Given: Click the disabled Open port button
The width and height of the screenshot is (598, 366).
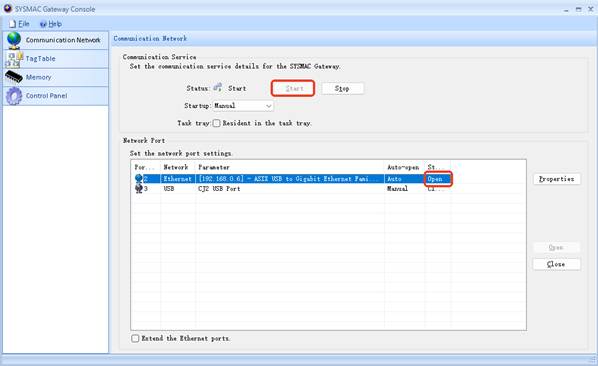Looking at the screenshot, I should (556, 247).
